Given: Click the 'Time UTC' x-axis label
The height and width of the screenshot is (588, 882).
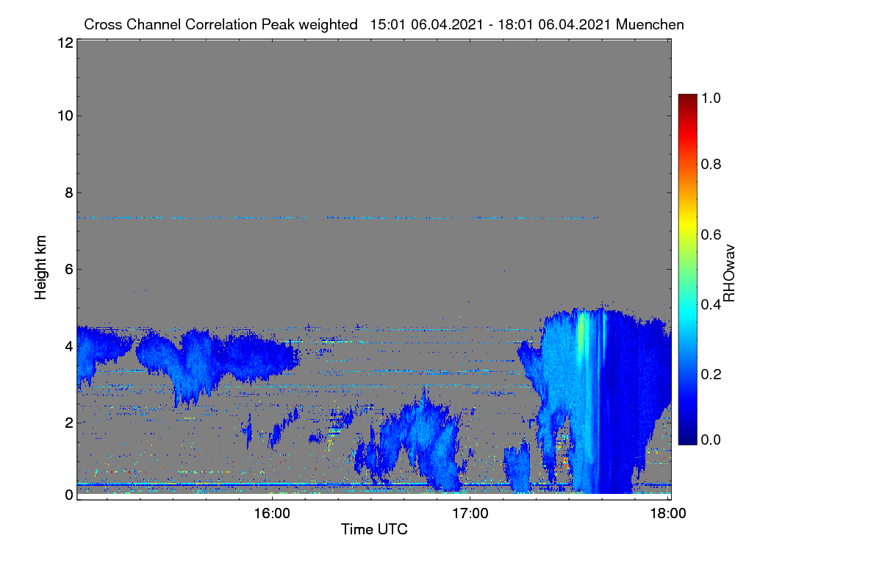Looking at the screenshot, I should (x=374, y=529).
